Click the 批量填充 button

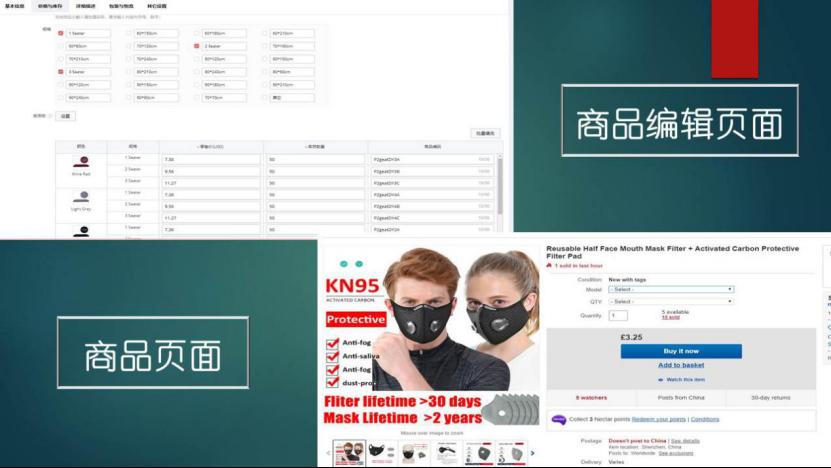(x=484, y=133)
